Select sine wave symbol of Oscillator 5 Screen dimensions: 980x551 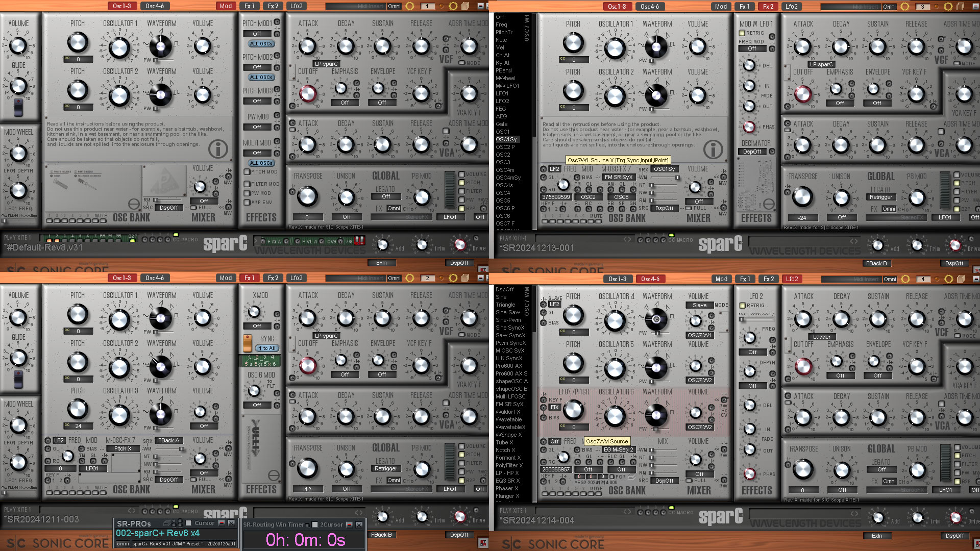[x=642, y=364]
